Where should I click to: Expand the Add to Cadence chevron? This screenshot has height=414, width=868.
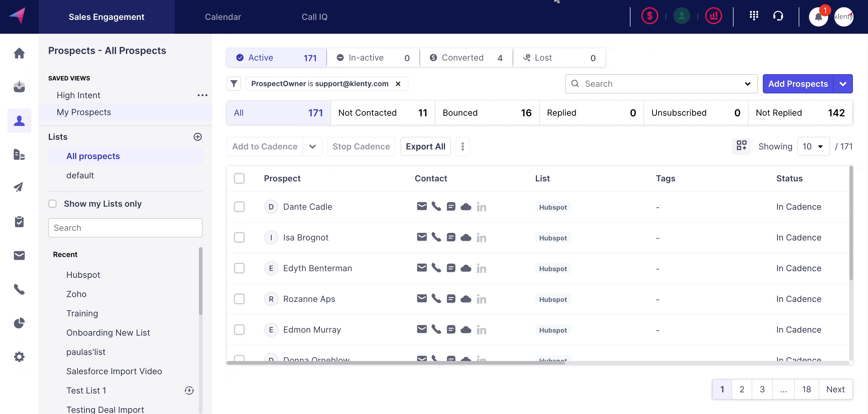pyautogui.click(x=312, y=146)
